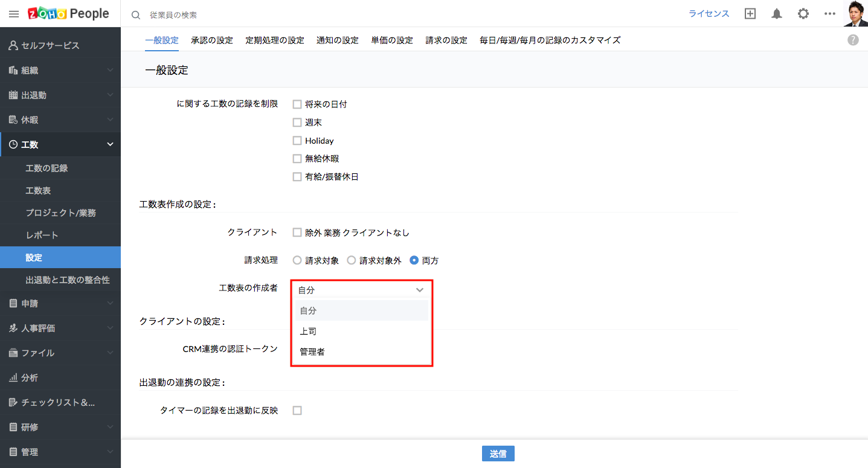The image size is (868, 468).
Task: Follow the ライセンス link
Action: 709,14
